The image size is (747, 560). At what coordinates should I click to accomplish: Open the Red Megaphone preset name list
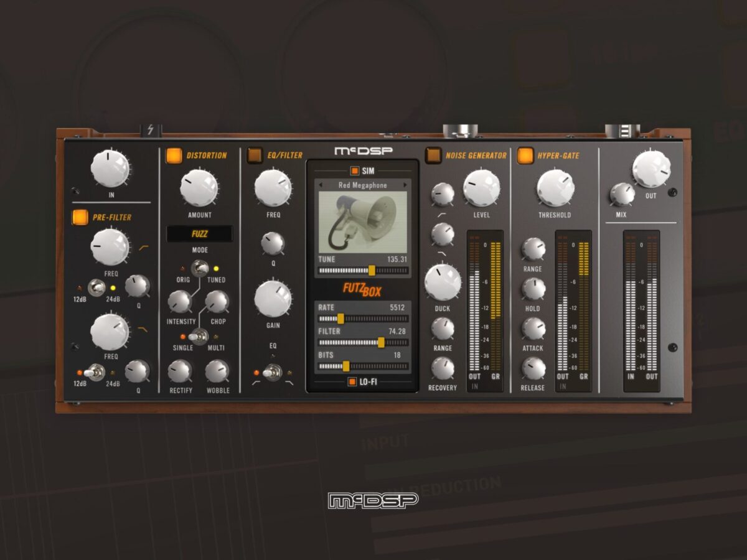tap(363, 185)
